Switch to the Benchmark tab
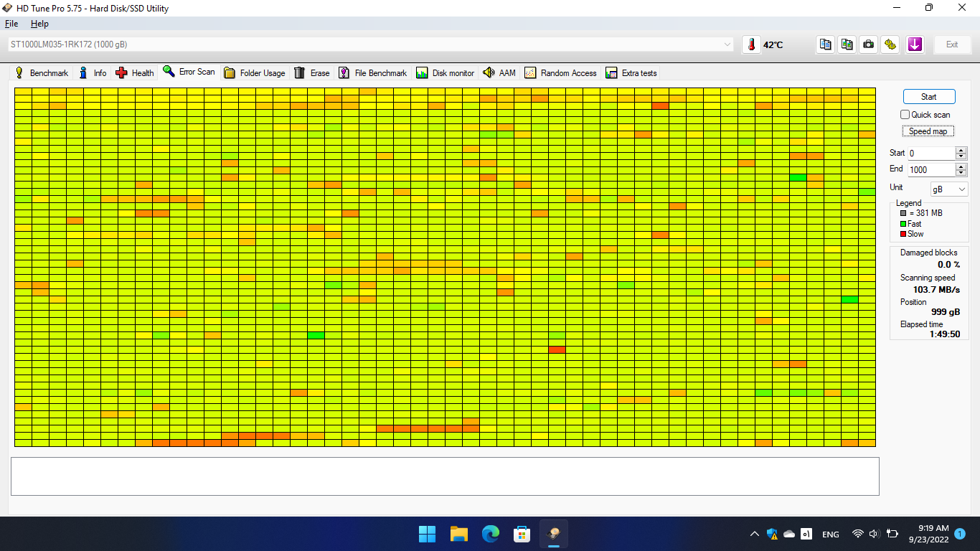 tap(42, 73)
